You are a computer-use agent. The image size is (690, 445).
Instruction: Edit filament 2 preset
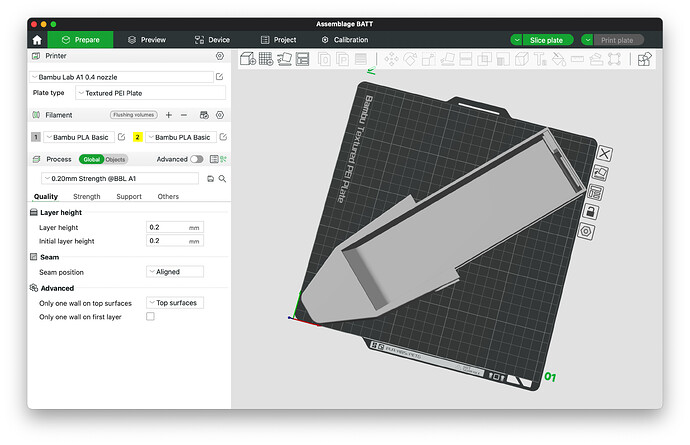click(x=223, y=137)
